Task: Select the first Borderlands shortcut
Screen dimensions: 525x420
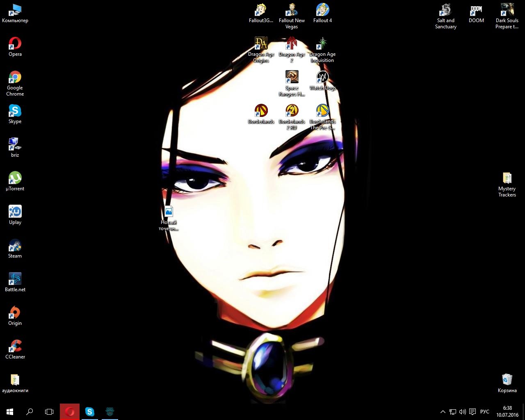Action: (261, 114)
